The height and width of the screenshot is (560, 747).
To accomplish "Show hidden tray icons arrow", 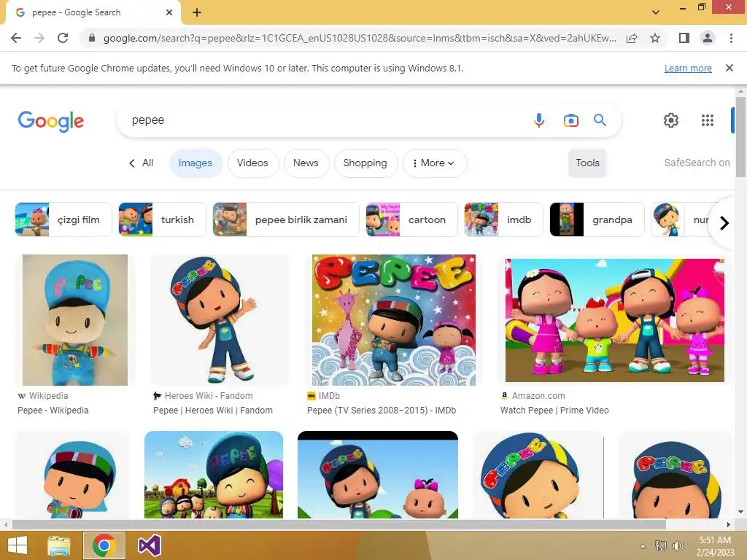I will (x=643, y=546).
